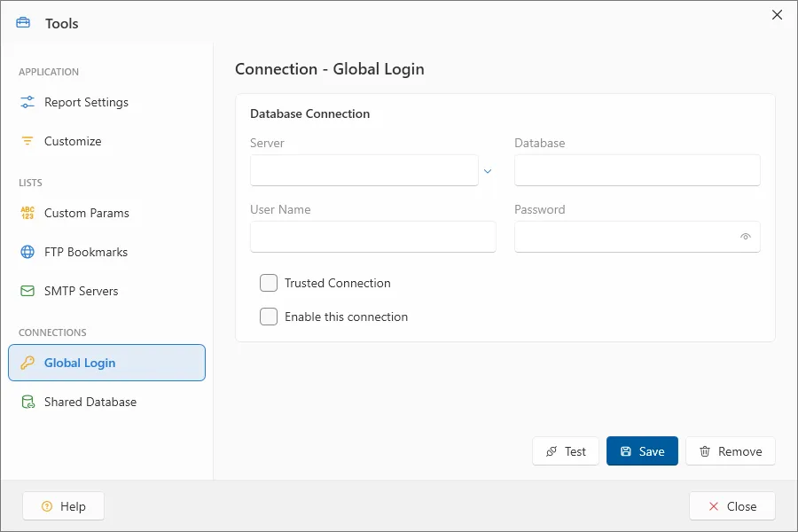This screenshot has width=798, height=532.
Task: Click the Connection - Global Login heading
Action: pyautogui.click(x=329, y=69)
